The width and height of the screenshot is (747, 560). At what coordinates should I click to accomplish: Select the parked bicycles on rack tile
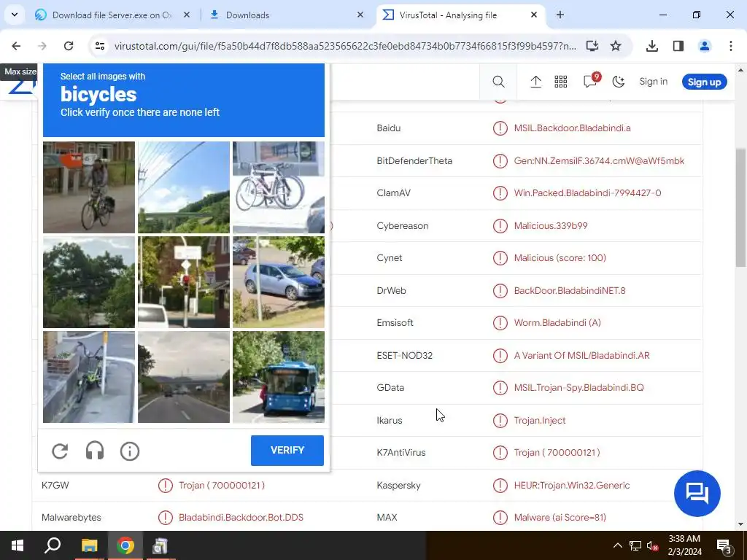click(x=279, y=187)
